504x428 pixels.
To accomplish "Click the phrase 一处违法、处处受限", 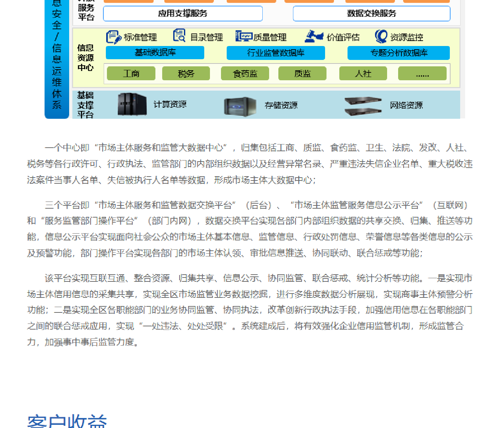I will (183, 326).
